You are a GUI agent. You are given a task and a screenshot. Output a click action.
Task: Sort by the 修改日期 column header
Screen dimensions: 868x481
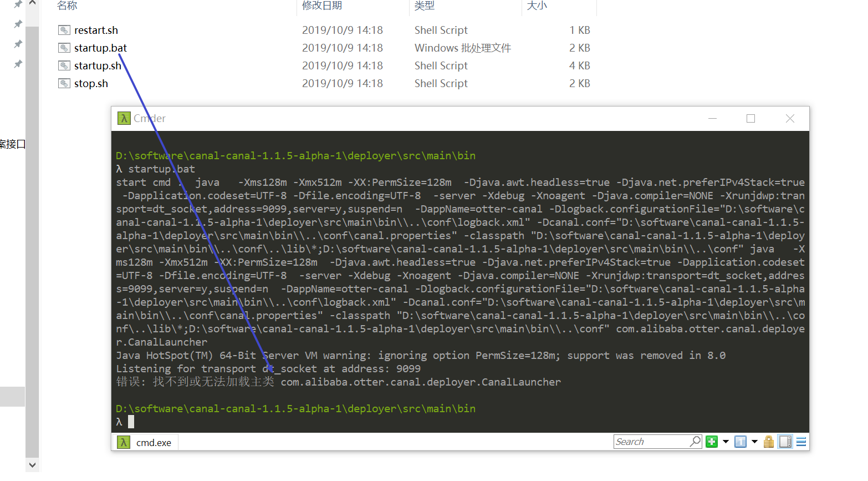click(x=322, y=6)
